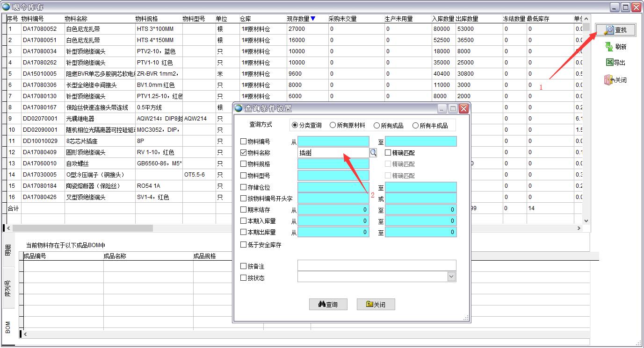Tick the 低于安全库存 checkbox
Screen dimensions: 644x348
coord(243,245)
